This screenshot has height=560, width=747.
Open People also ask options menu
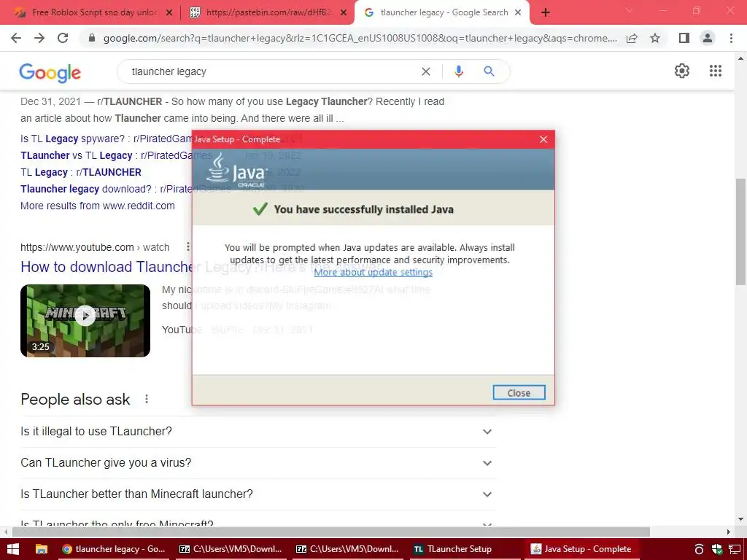147,399
